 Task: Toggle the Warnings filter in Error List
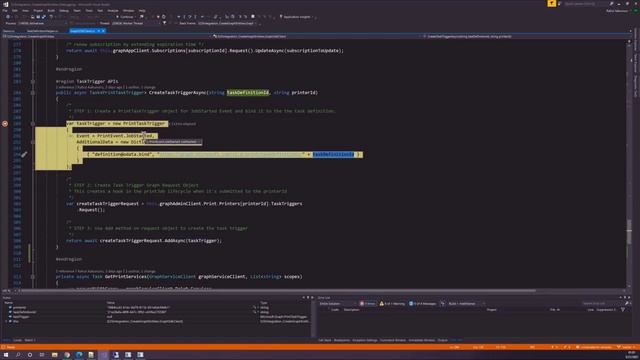pyautogui.click(x=392, y=303)
